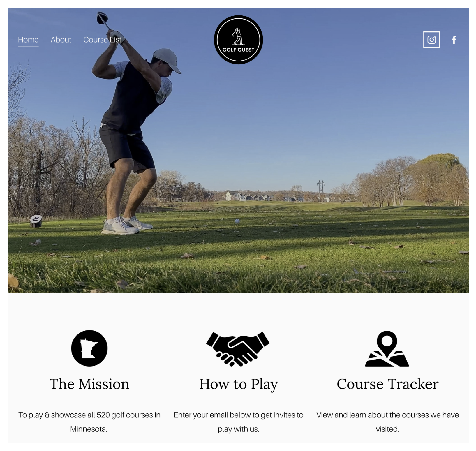Navigate to Course List
Viewport: 476px width, 451px height.
[102, 40]
